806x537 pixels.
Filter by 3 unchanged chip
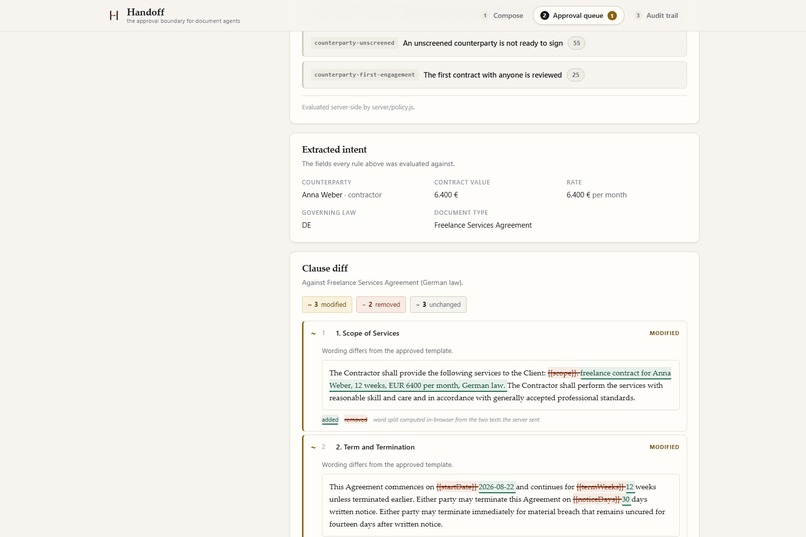click(x=438, y=305)
